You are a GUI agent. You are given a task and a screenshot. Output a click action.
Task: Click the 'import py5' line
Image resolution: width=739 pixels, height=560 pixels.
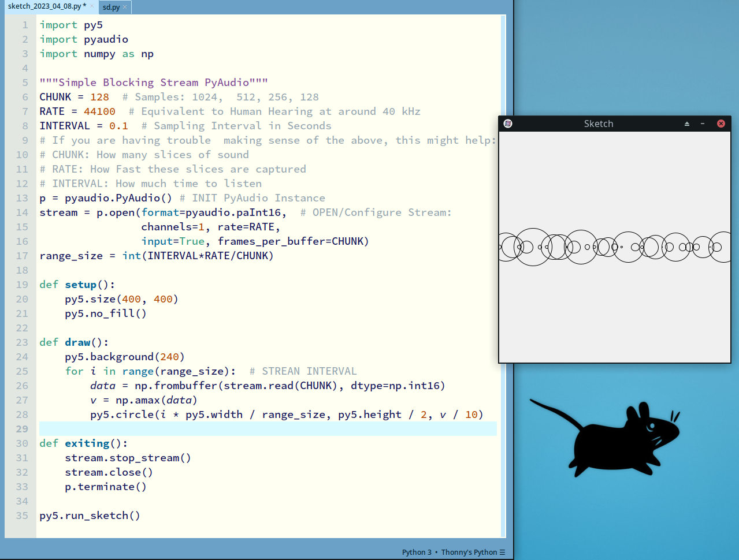(71, 25)
